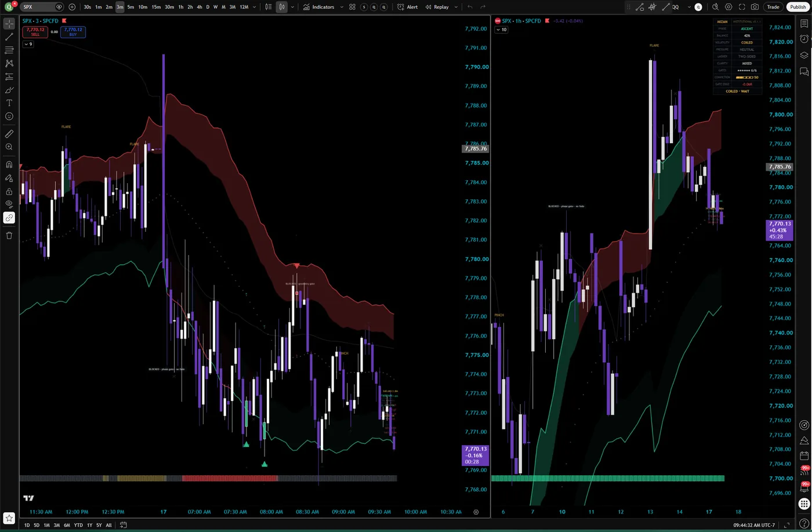Screen dimensions: 812x532
Task: Click the red SELL 7,770.12 button
Action: pyautogui.click(x=35, y=32)
